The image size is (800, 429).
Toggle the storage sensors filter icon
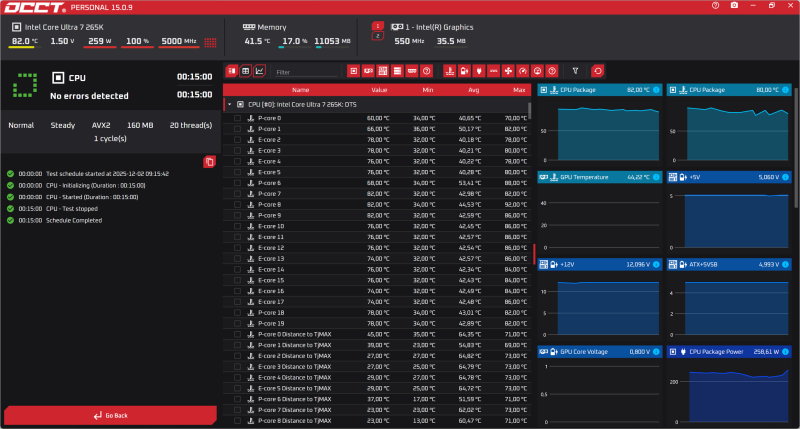pyautogui.click(x=397, y=71)
